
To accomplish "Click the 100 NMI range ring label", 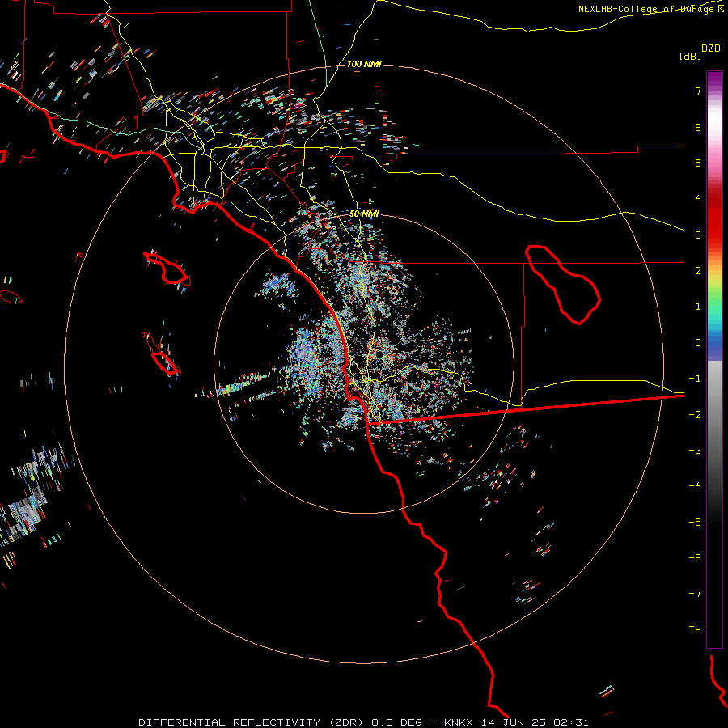I will [364, 64].
